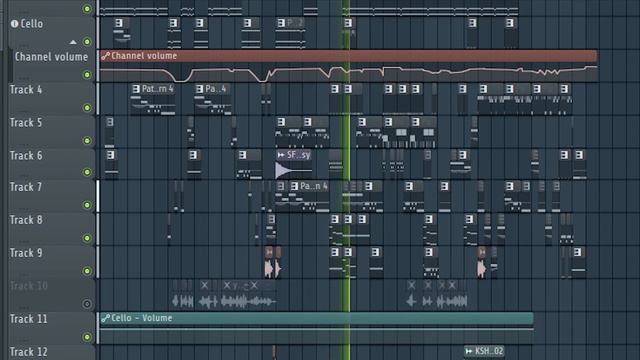Click the pattern icon on Pa..n 4 clip, Track 7
Viewport: 640px width, 360px height.
pos(294,187)
